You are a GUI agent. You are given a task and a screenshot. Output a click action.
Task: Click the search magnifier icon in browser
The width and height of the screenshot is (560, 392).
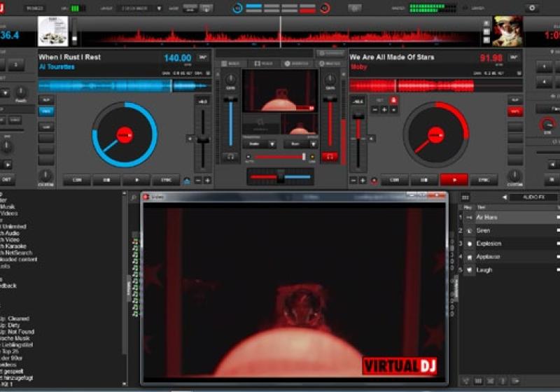tap(133, 198)
